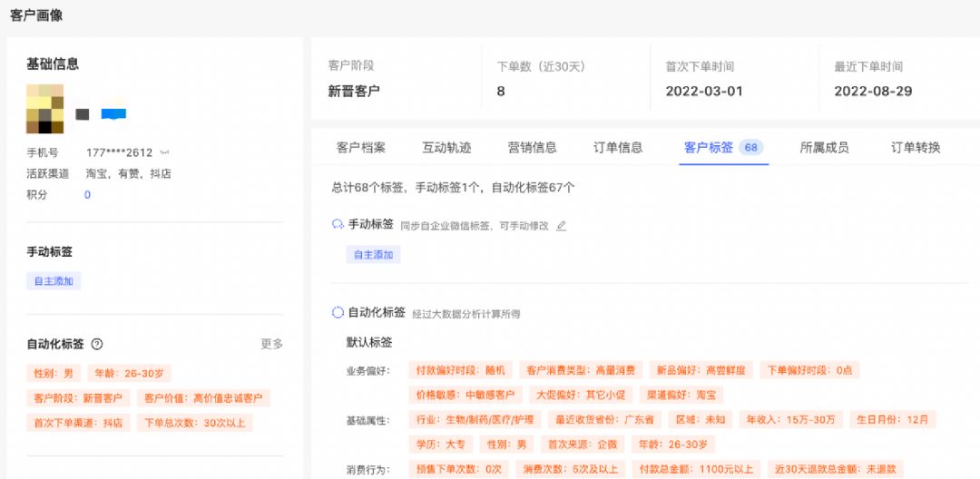Reveal the hidden phone number with eye icon

click(164, 152)
